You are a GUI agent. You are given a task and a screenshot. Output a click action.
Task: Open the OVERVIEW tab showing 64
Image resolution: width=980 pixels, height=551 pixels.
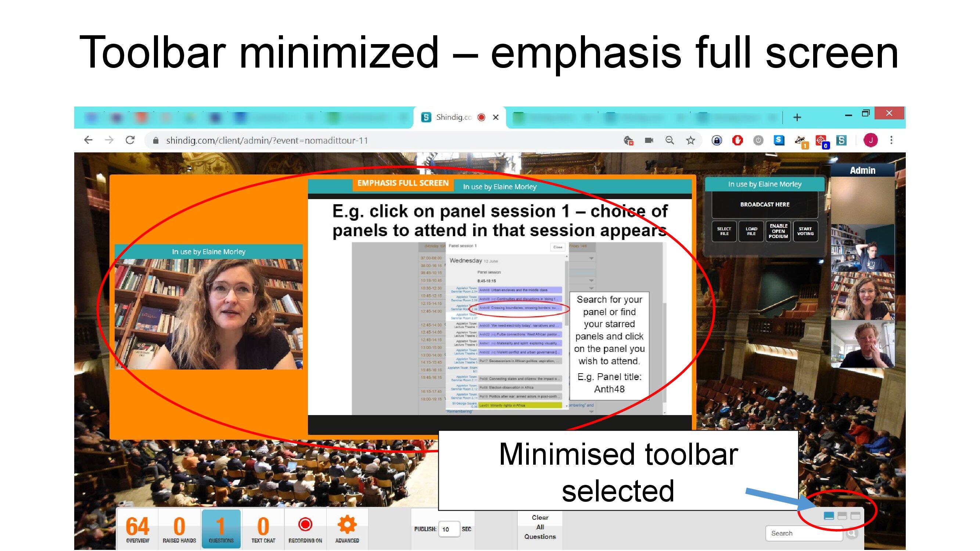tap(137, 529)
